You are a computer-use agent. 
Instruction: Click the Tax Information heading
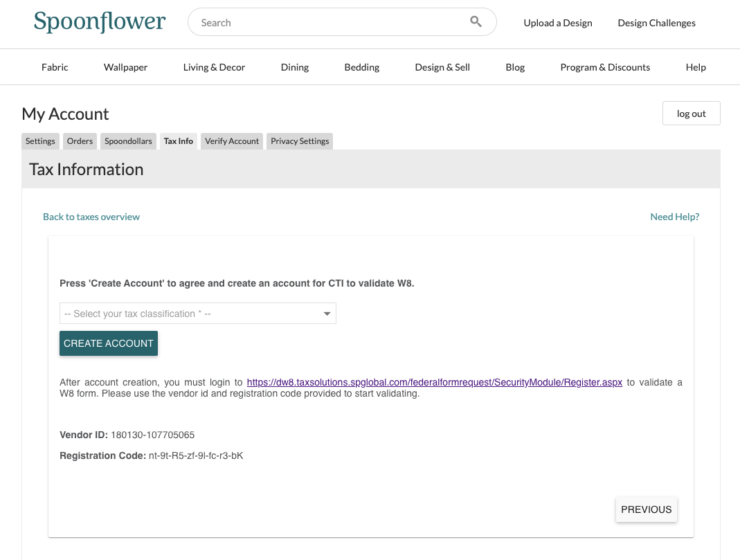coord(87,170)
